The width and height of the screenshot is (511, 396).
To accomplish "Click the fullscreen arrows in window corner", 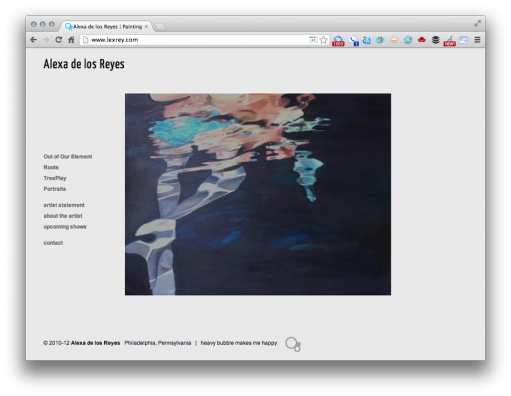I will [x=477, y=23].
